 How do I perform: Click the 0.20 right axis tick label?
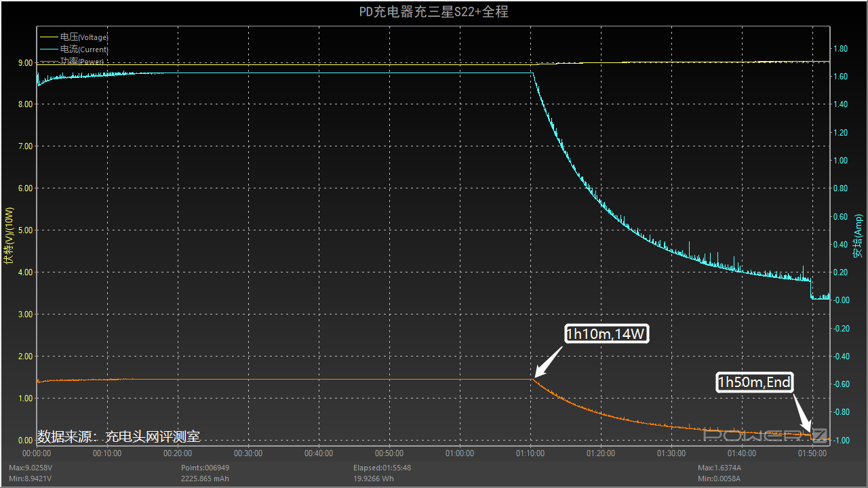point(840,272)
